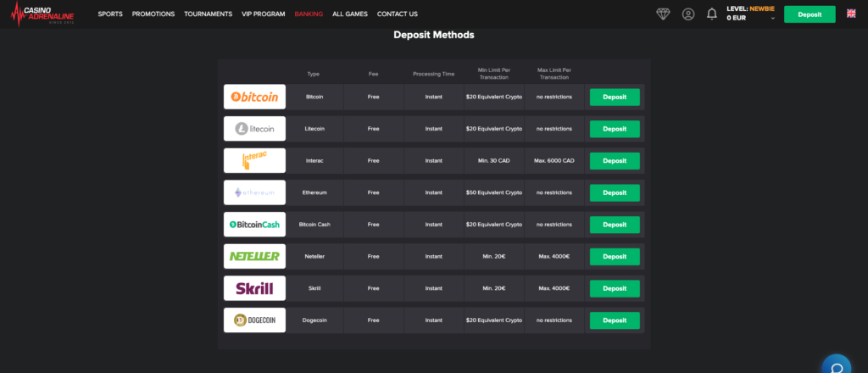Open All Games page

[x=350, y=14]
